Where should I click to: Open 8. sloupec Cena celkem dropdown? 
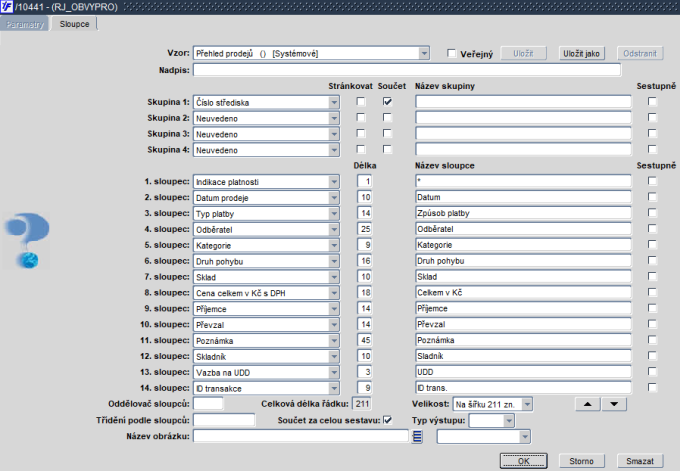coord(333,293)
